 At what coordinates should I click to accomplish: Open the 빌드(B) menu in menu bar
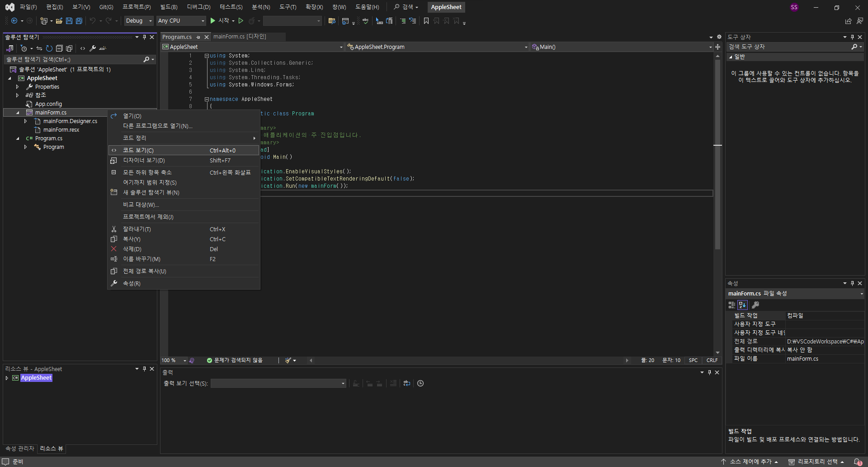coord(169,7)
